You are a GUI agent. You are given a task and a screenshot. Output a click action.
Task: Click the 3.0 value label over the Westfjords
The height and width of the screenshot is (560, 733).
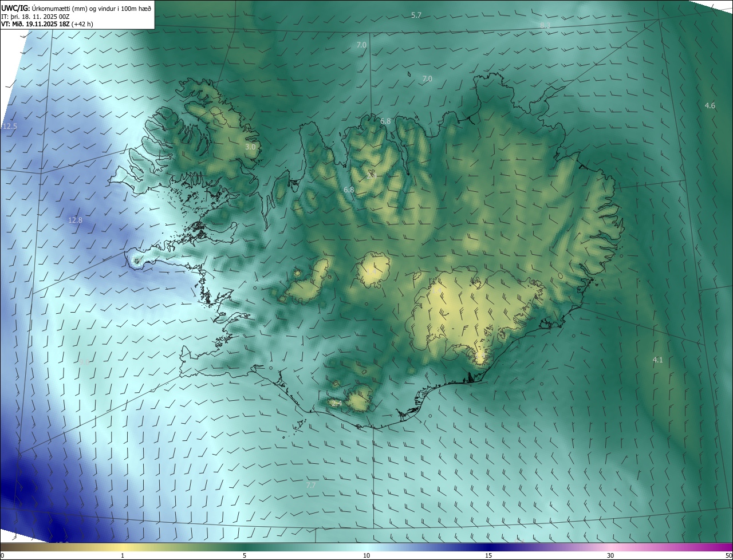pos(250,147)
